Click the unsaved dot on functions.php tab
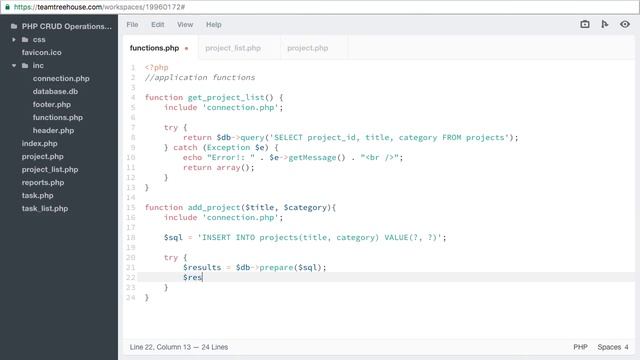Image resolution: width=640 pixels, height=360 pixels. click(187, 49)
